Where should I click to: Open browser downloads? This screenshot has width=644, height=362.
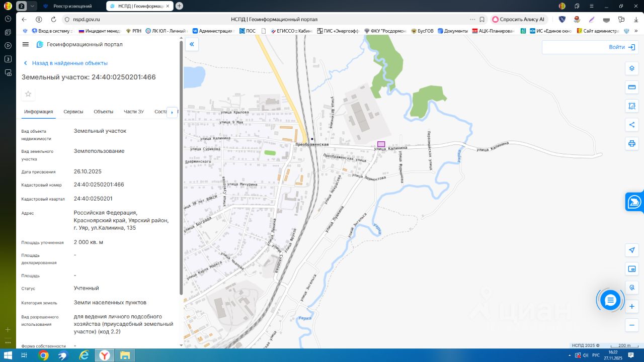pos(635,20)
